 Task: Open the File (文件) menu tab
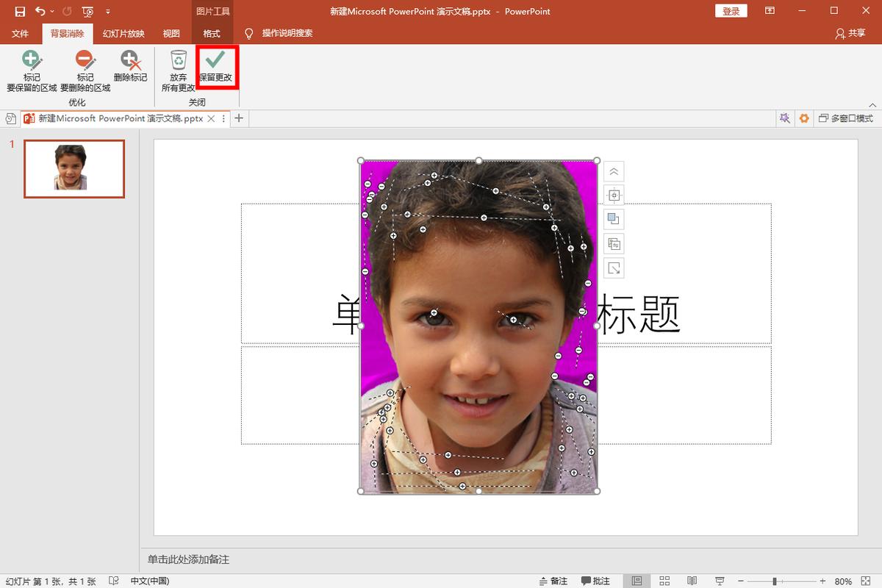[20, 34]
